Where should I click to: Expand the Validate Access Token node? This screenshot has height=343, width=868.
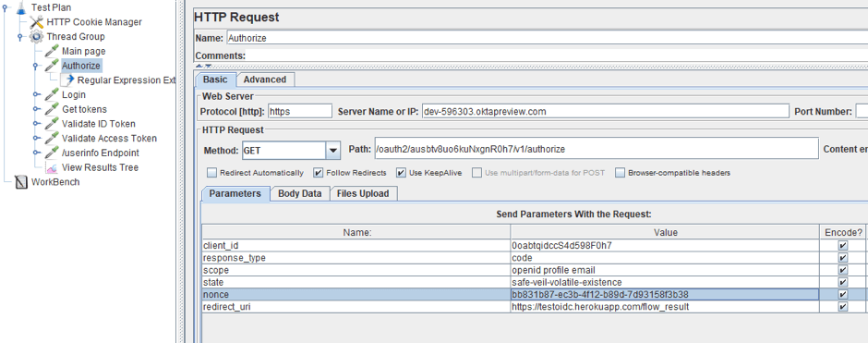pyautogui.click(x=36, y=138)
